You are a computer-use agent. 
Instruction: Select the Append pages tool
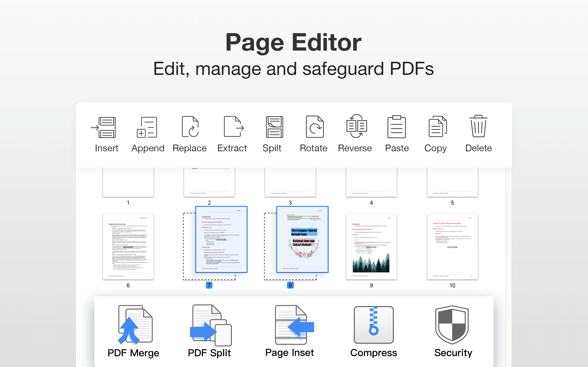147,127
